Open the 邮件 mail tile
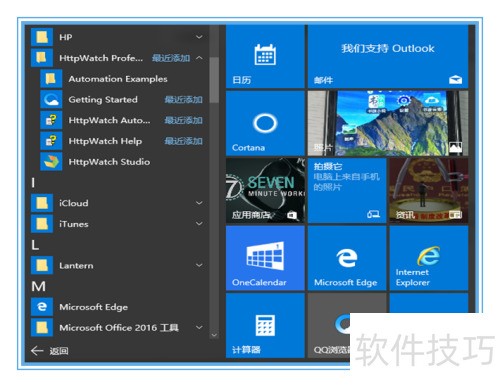Viewport: 500px width, 387px height. click(x=388, y=56)
